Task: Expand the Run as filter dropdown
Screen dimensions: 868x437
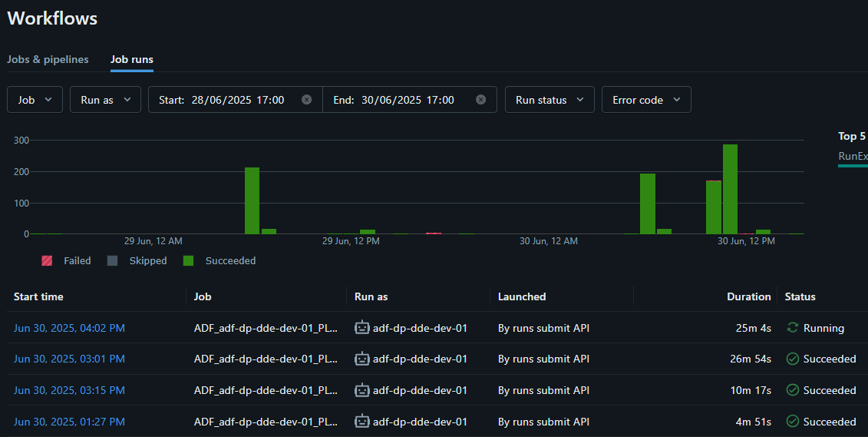Action: (x=105, y=100)
